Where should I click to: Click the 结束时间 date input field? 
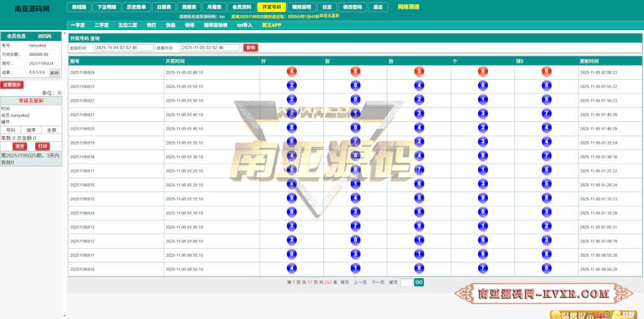point(210,48)
